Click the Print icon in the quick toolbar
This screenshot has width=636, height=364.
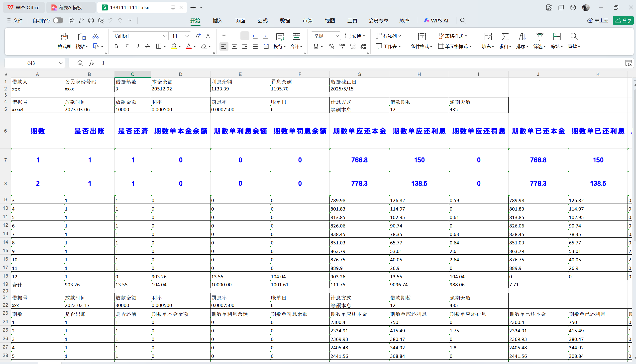coord(91,20)
